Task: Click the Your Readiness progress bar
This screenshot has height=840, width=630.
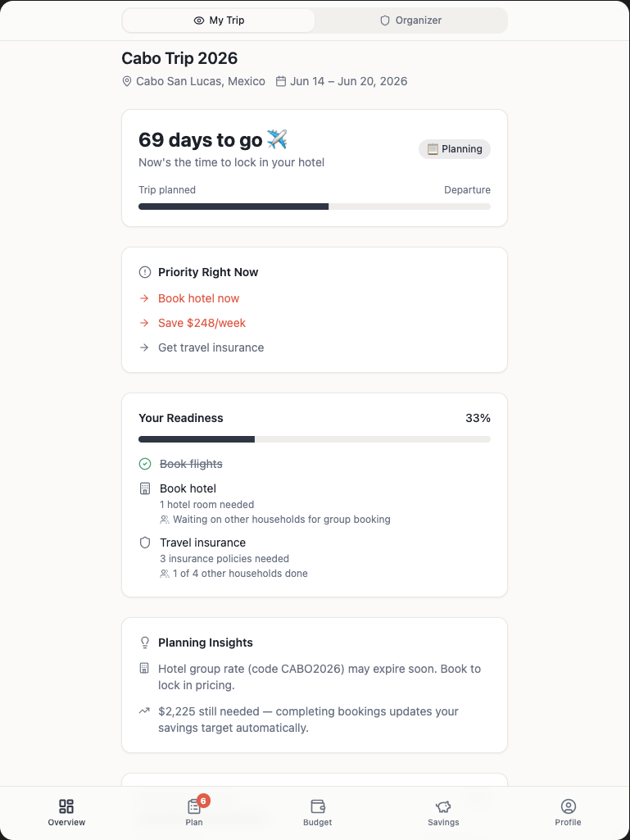Action: (x=315, y=439)
